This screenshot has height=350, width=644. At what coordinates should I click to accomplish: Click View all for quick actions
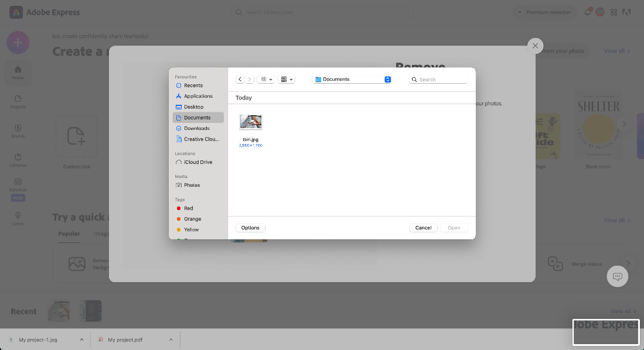[x=617, y=220]
